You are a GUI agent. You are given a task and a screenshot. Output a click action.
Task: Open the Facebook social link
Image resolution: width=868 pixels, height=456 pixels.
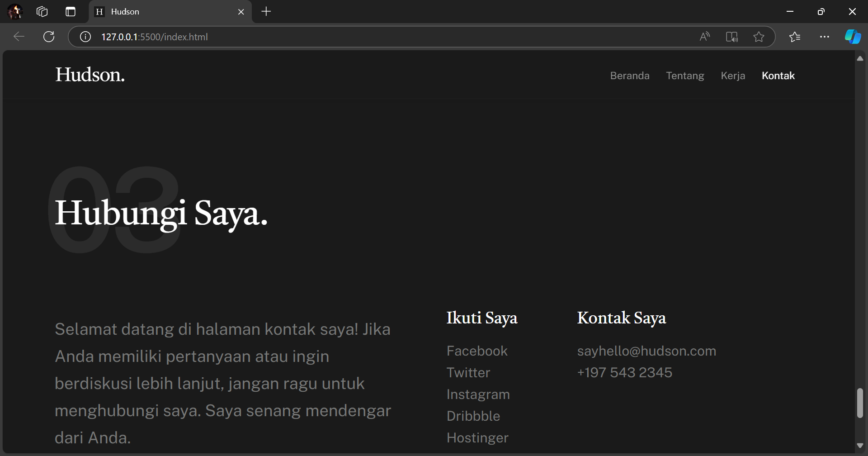(477, 351)
